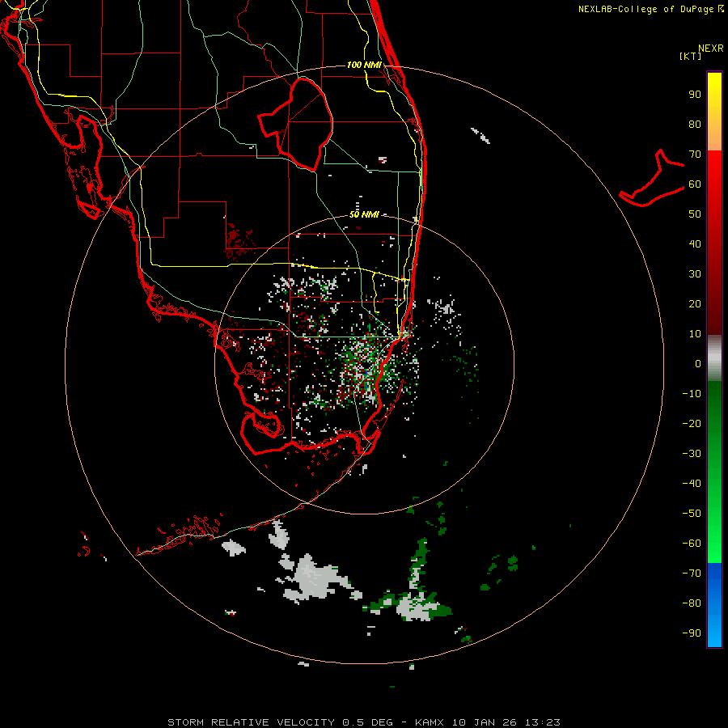Image resolution: width=728 pixels, height=728 pixels.
Task: Click the -90 scale value
Action: pyautogui.click(x=692, y=633)
